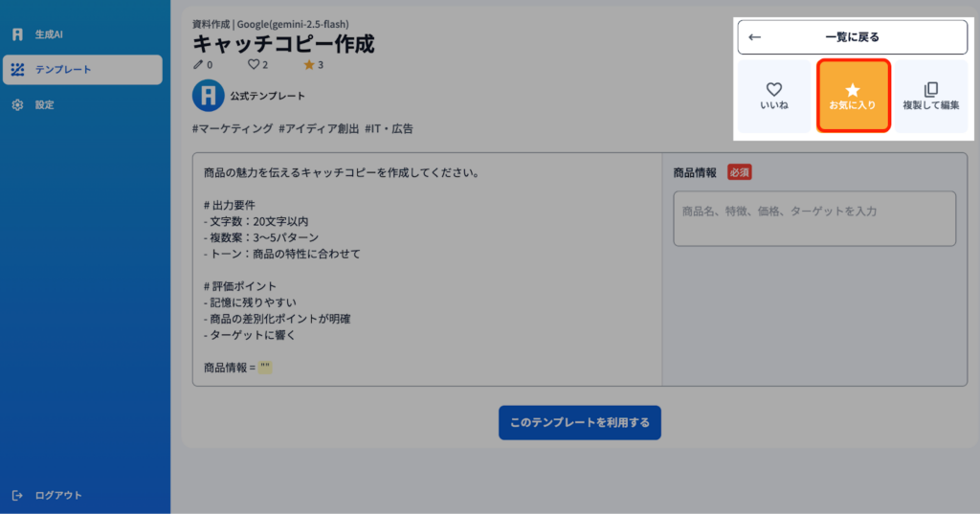Toggle the orange お気に入り star button
This screenshot has width=980, height=514.
(853, 96)
